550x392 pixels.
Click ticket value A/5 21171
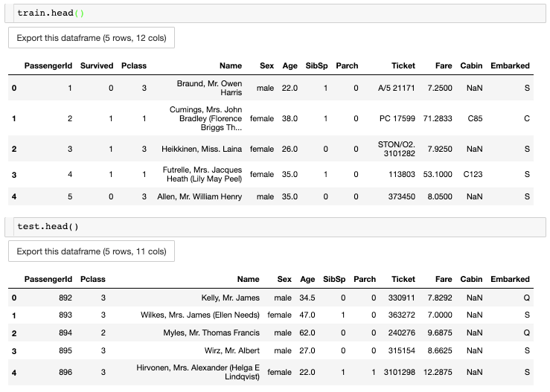point(397,88)
